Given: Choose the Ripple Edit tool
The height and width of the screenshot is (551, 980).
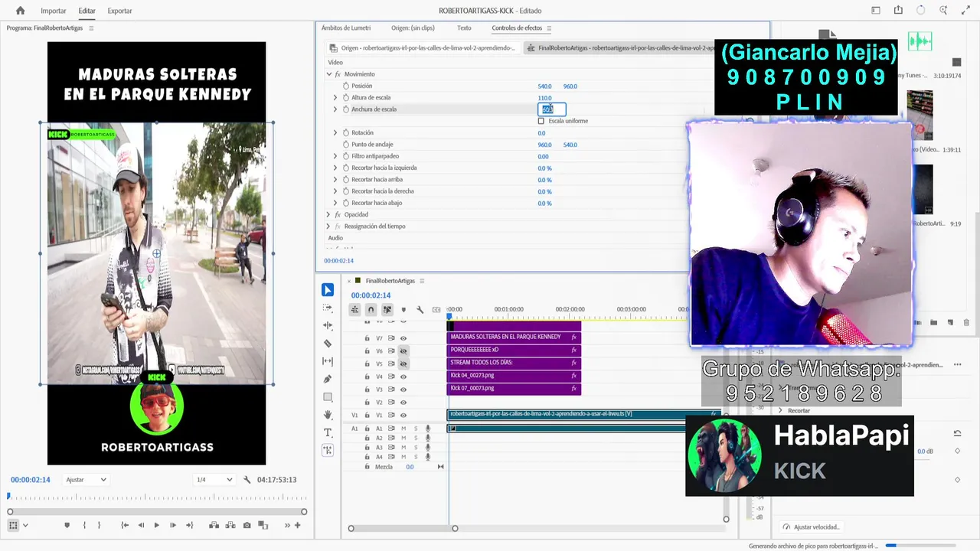Looking at the screenshot, I should [x=328, y=325].
